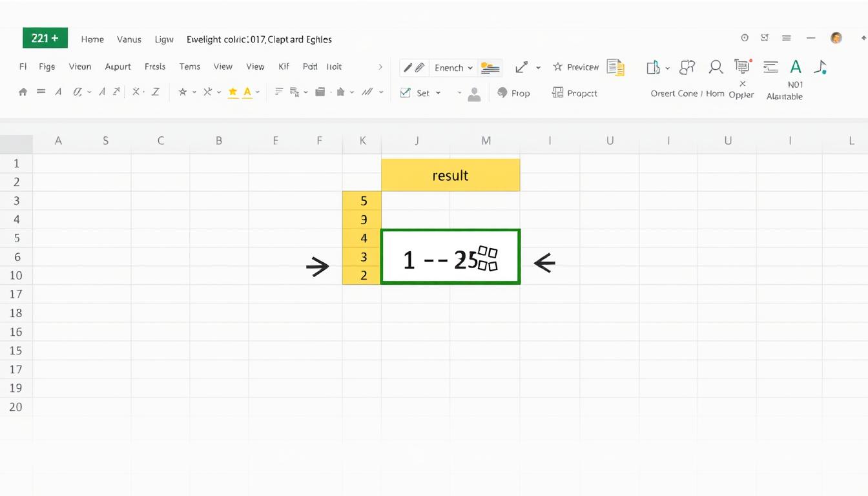Open the Aupurt menu
This screenshot has height=496, width=868.
point(118,67)
